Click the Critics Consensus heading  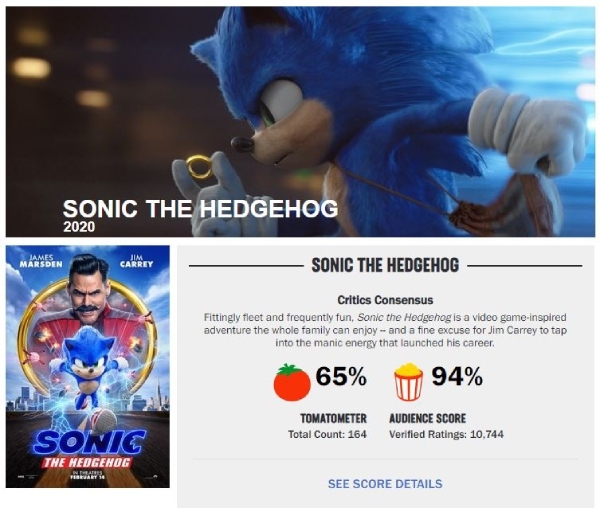coord(385,299)
